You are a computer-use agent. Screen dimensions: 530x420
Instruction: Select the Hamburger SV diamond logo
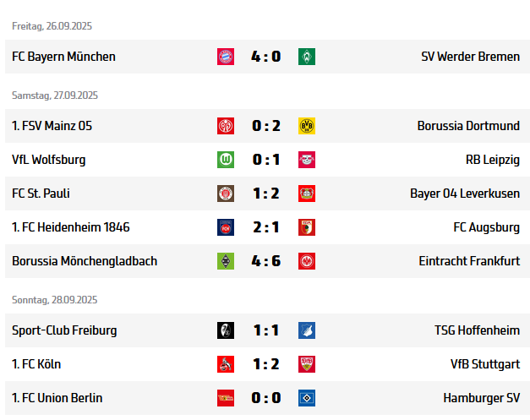coord(306,398)
